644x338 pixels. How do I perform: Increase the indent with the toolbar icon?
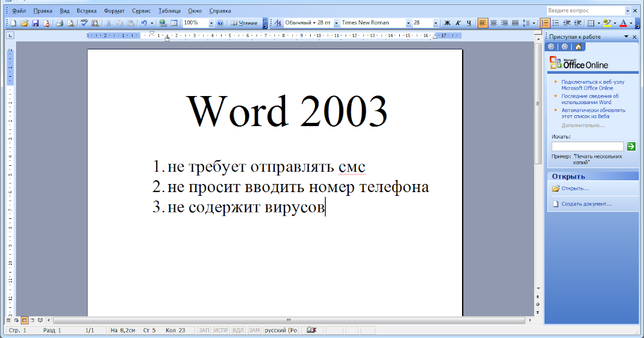click(x=577, y=23)
